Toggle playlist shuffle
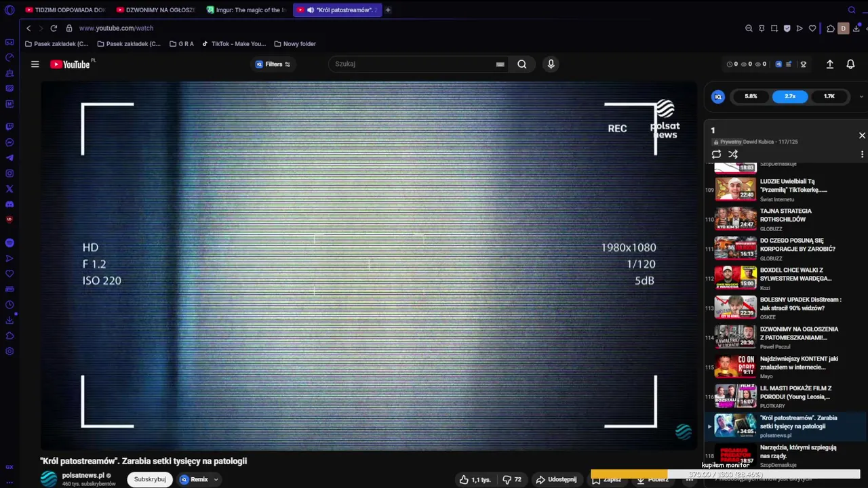The image size is (868, 488). pos(733,155)
